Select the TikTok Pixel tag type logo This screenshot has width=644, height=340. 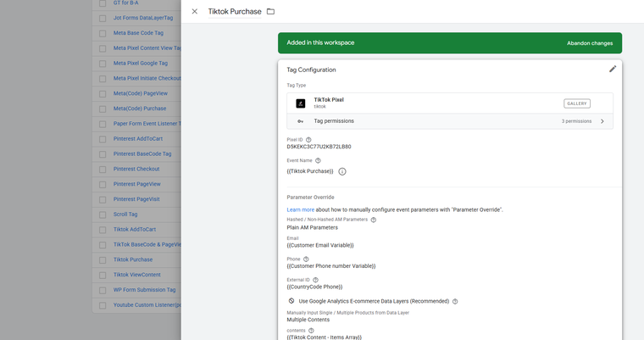[301, 103]
